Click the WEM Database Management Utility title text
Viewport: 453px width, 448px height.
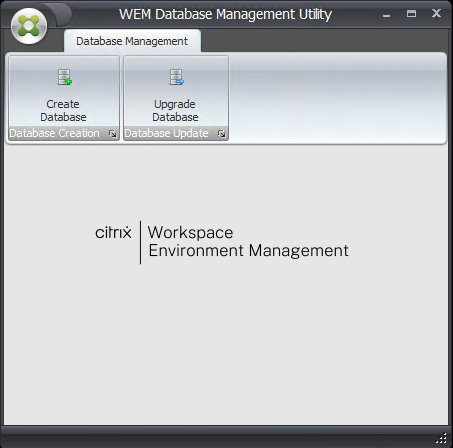pyautogui.click(x=225, y=14)
